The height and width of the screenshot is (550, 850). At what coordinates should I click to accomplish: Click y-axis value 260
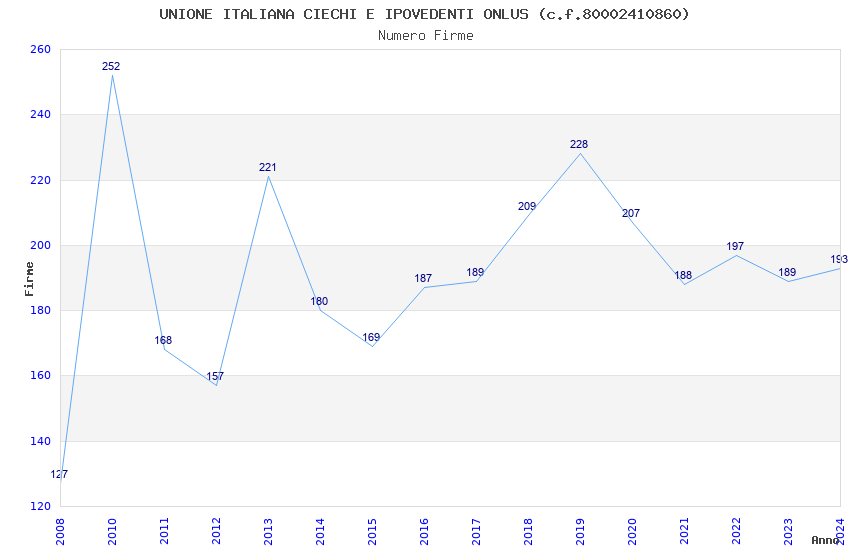(x=41, y=50)
